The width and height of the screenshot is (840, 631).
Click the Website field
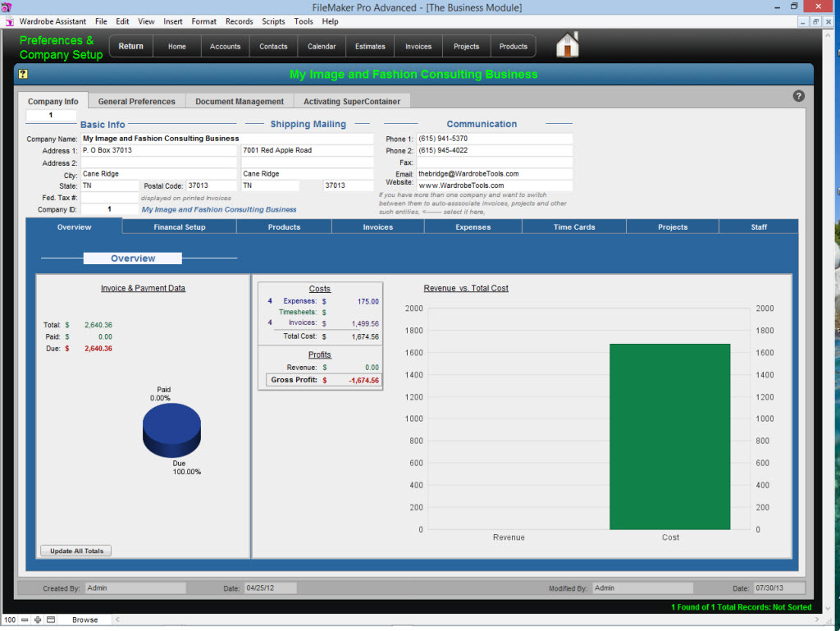click(495, 185)
